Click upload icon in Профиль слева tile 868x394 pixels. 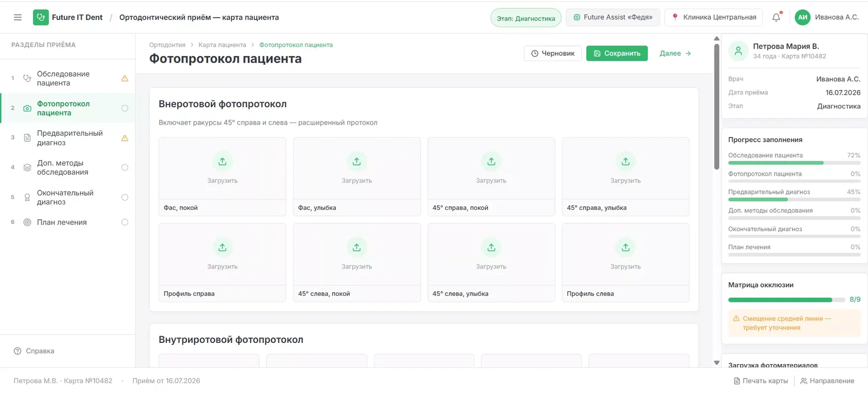(626, 247)
